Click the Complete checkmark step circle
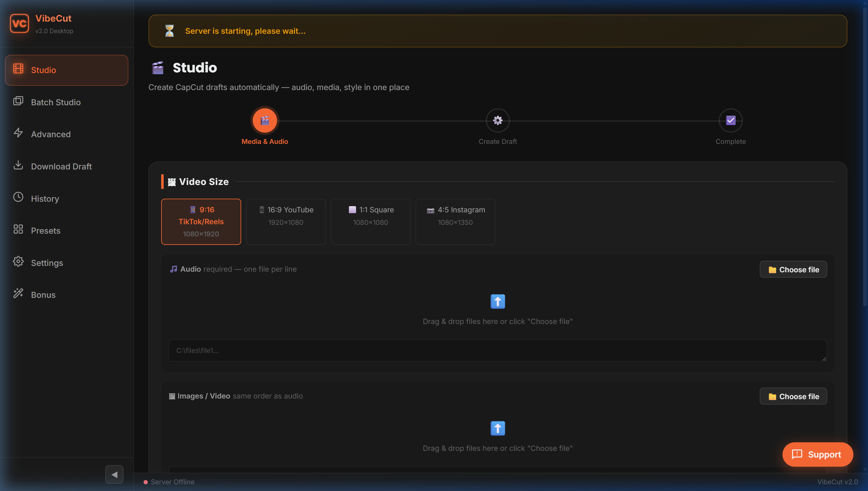Viewport: 868px width, 491px height. pyautogui.click(x=731, y=120)
